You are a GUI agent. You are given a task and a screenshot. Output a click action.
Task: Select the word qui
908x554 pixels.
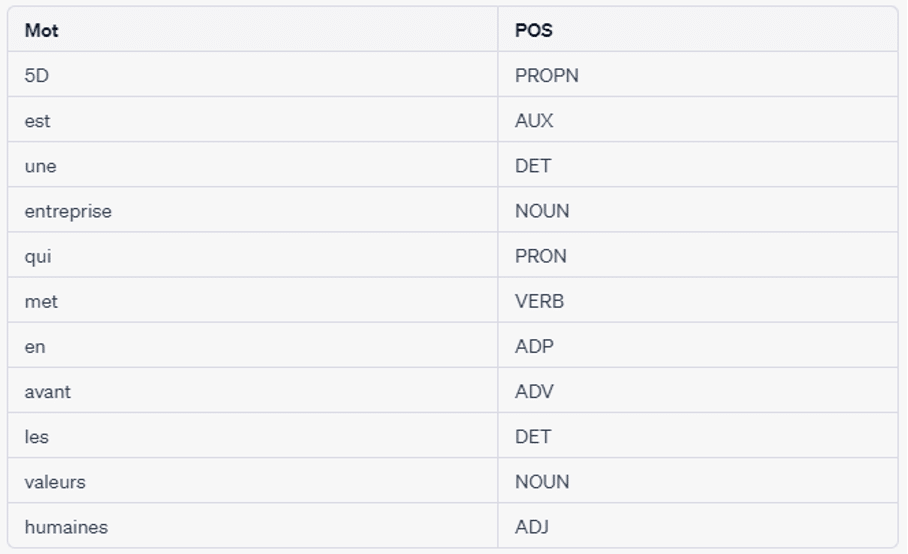(x=38, y=256)
